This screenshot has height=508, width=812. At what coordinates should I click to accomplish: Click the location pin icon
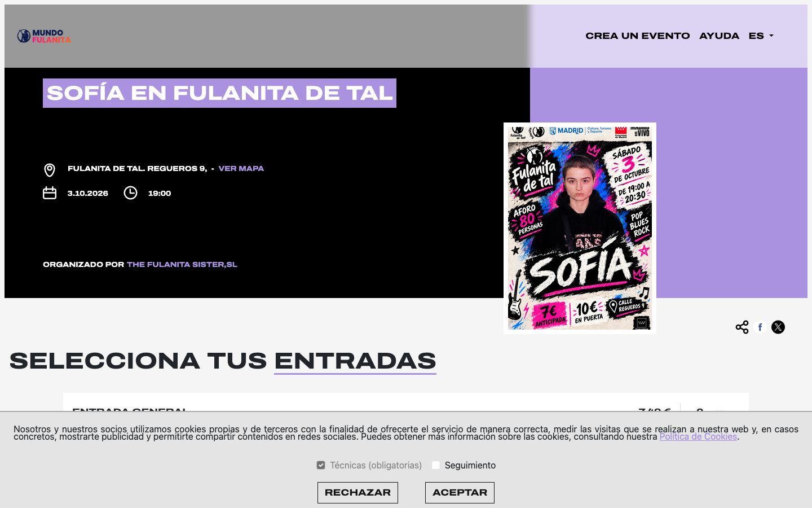coord(50,170)
